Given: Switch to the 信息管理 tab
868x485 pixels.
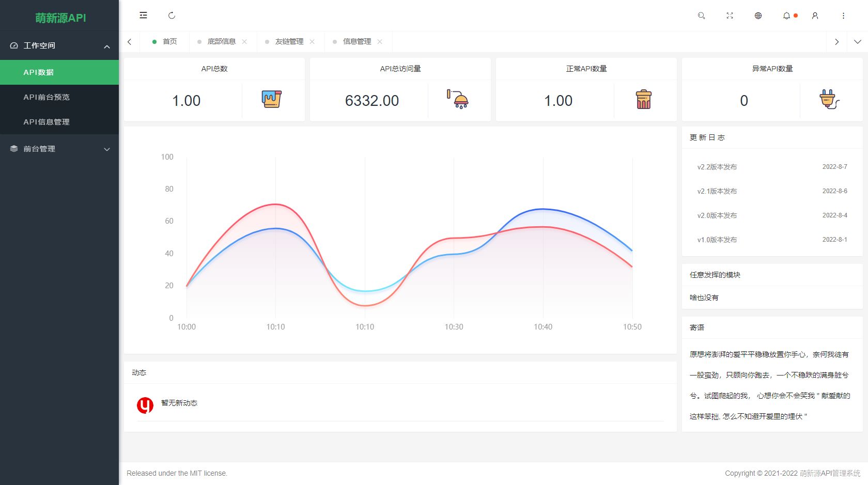Looking at the screenshot, I should (357, 42).
